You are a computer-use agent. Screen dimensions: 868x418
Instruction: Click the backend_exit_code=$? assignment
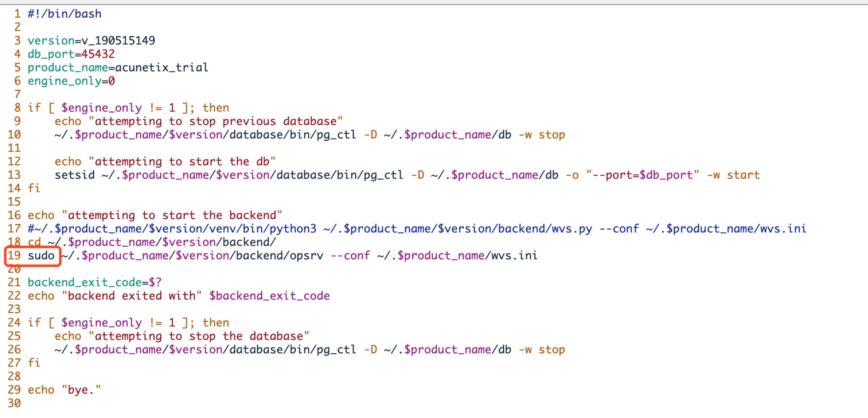click(x=94, y=282)
